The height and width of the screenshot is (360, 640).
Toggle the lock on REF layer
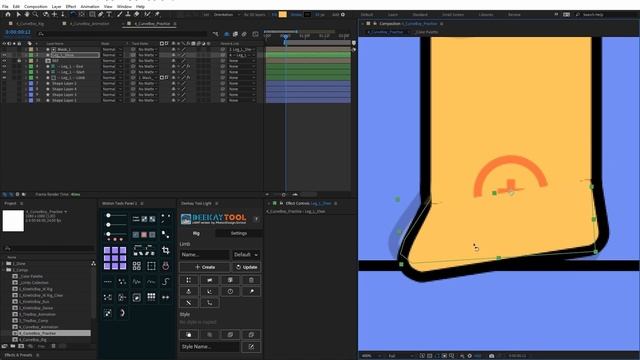(x=19, y=60)
